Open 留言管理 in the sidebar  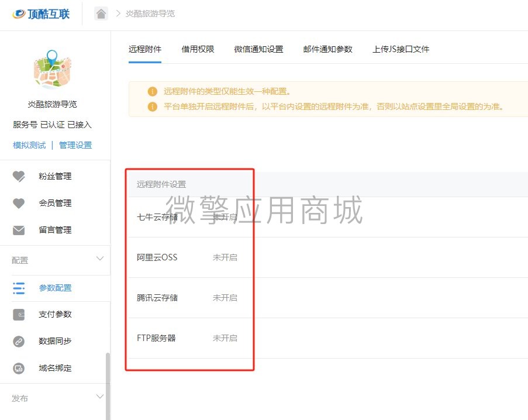pos(55,230)
